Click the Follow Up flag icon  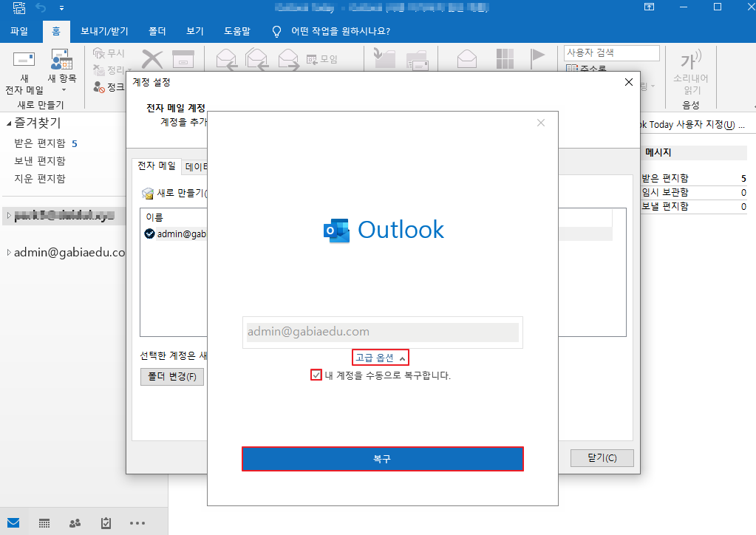537,59
